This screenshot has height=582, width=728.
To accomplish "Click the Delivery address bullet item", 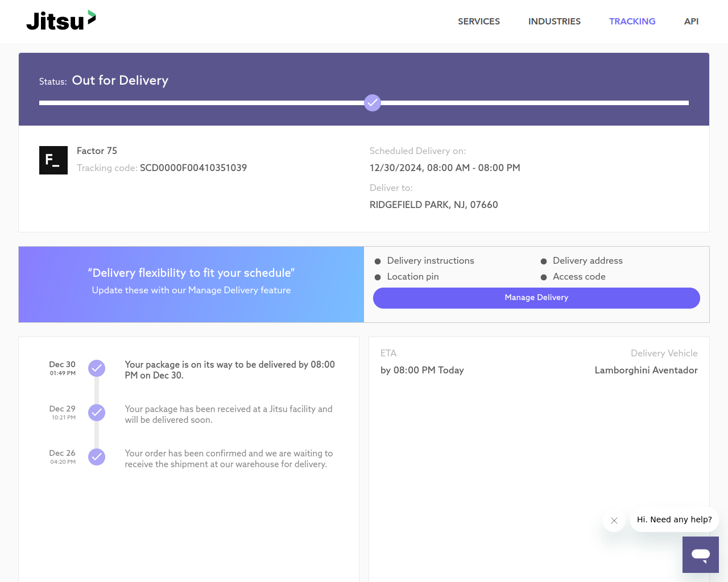I will [x=588, y=260].
